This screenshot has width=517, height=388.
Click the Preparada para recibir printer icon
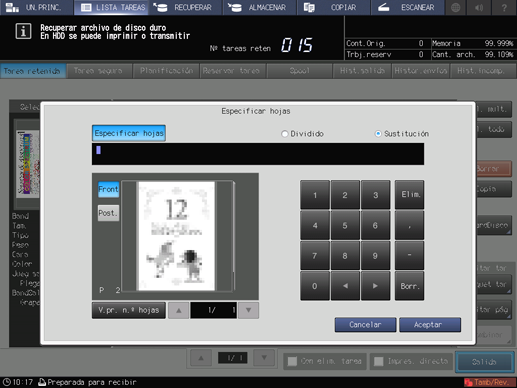(42, 382)
